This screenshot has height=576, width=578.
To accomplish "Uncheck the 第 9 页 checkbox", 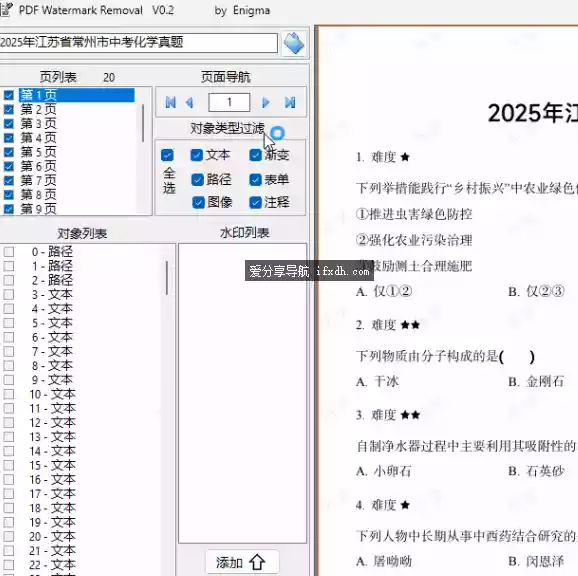I will click(x=8, y=209).
